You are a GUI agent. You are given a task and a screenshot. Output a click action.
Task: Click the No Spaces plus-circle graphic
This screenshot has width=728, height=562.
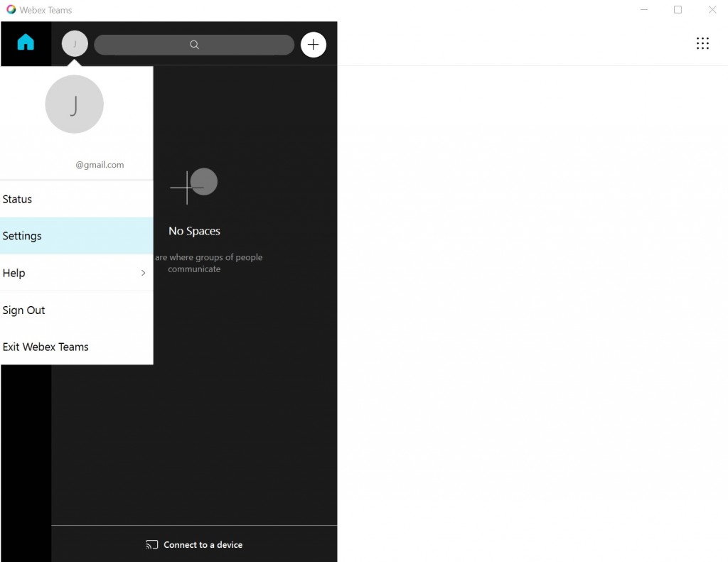(194, 186)
